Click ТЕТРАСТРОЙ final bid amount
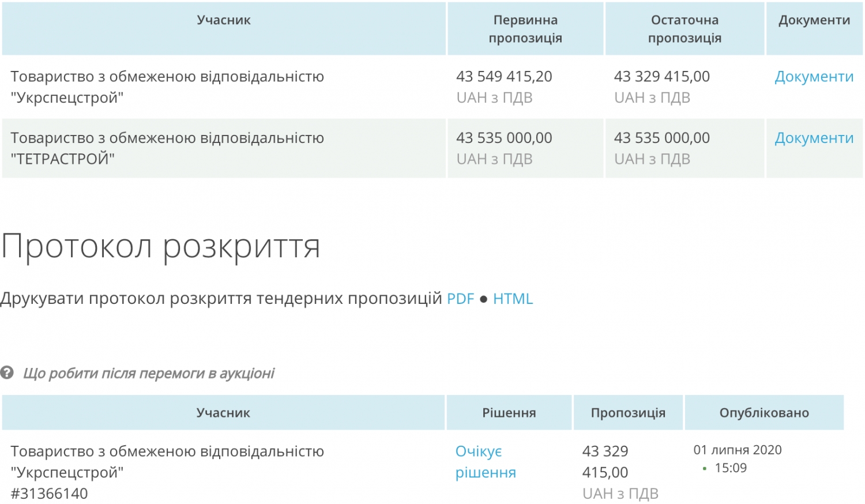Screen dimensions: 865x504 click(x=661, y=138)
